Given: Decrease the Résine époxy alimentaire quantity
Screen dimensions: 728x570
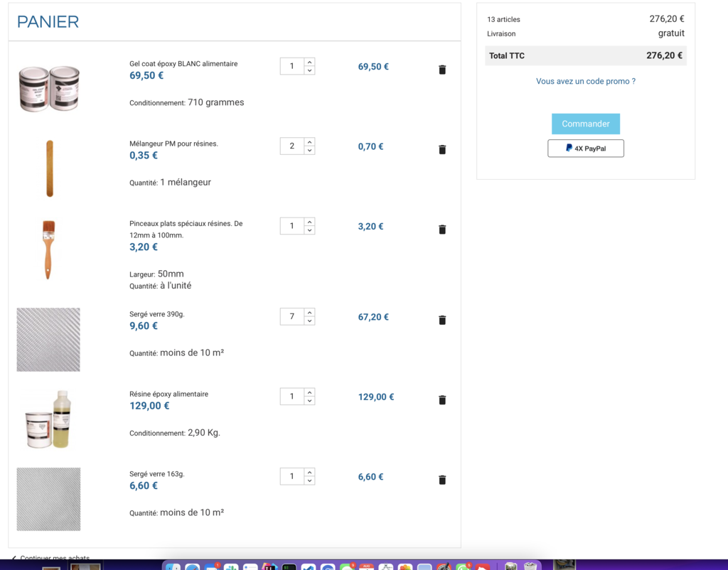Looking at the screenshot, I should click(x=310, y=400).
